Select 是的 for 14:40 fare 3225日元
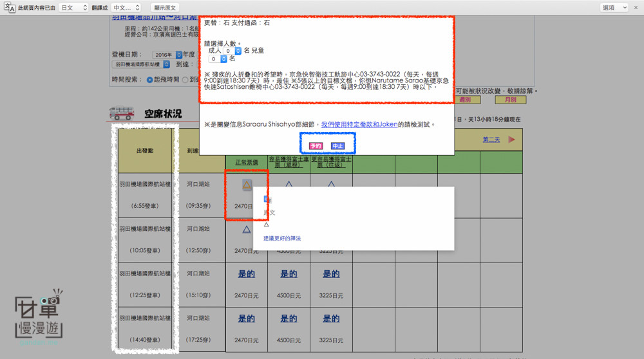Image resolution: width=644 pixels, height=359 pixels. (331, 319)
